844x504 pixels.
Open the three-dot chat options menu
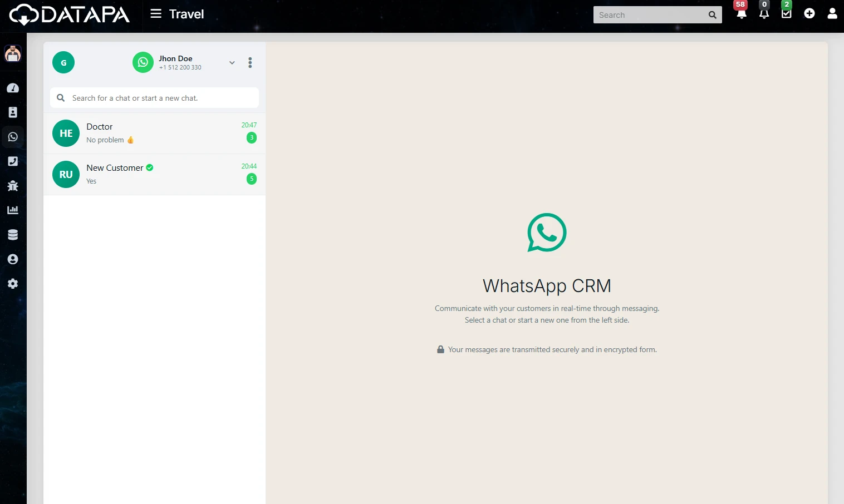pos(250,63)
